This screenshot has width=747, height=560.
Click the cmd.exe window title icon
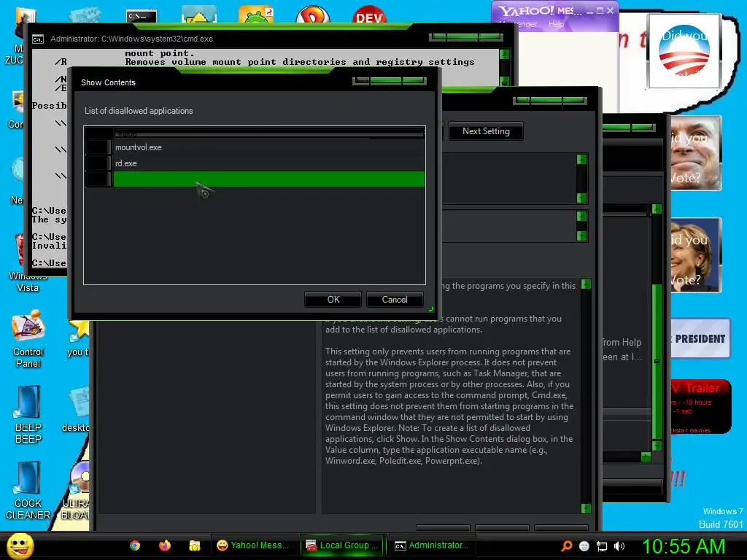click(38, 39)
